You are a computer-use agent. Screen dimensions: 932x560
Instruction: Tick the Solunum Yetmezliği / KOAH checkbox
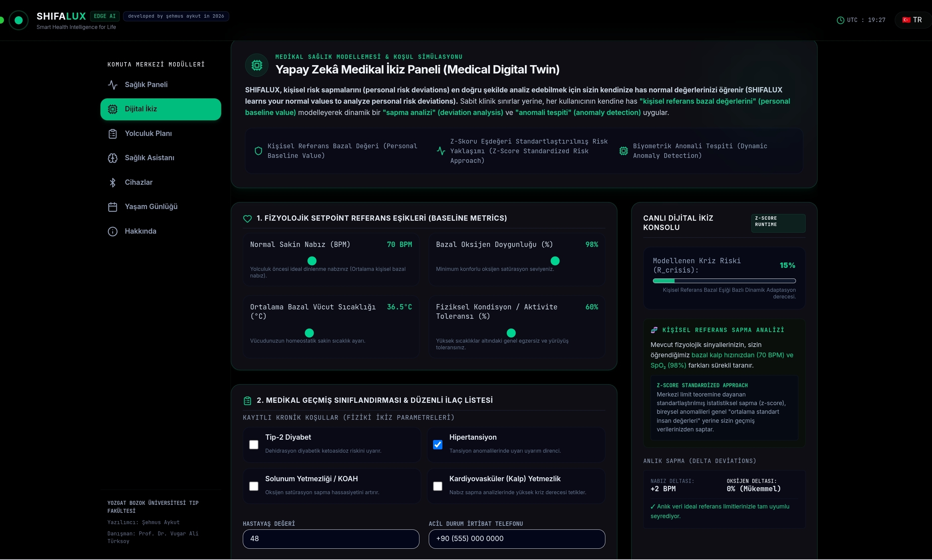(x=254, y=486)
